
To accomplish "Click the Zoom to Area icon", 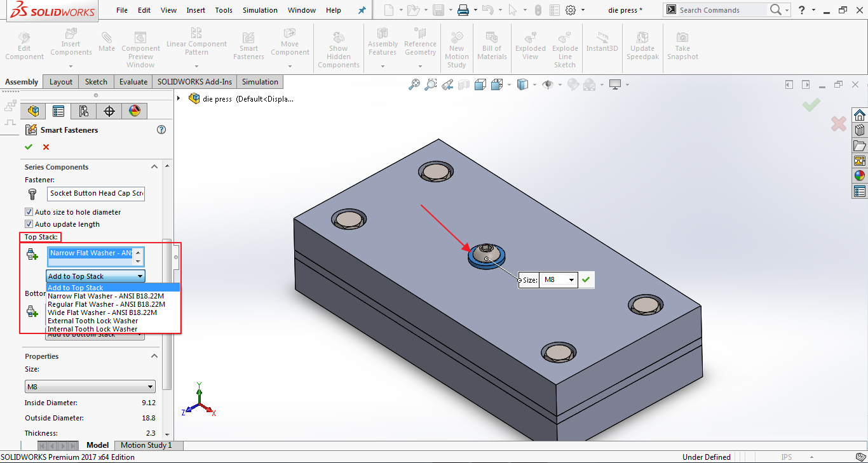I will 431,84.
